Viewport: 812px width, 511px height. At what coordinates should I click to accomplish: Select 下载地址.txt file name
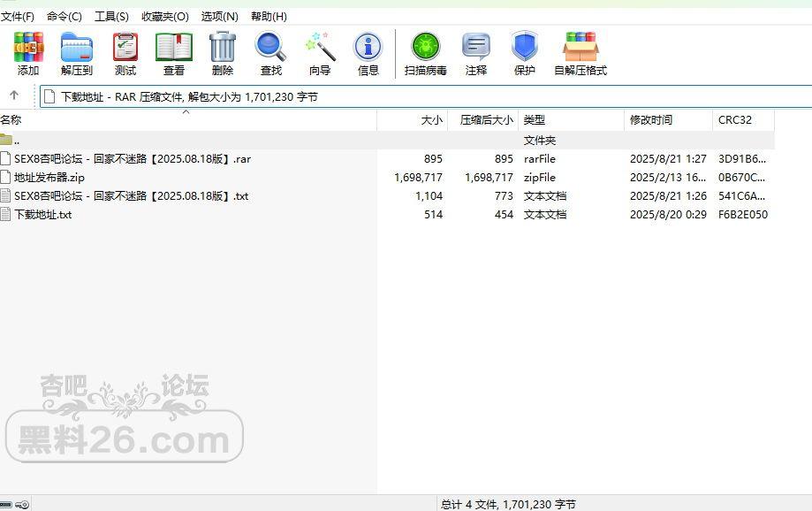pyautogui.click(x=43, y=215)
